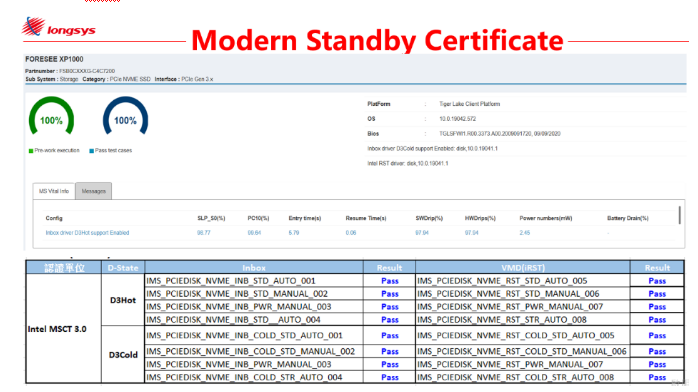The image size is (698, 392).
Task: Click the Resume Time(s) column header
Action: (x=366, y=218)
